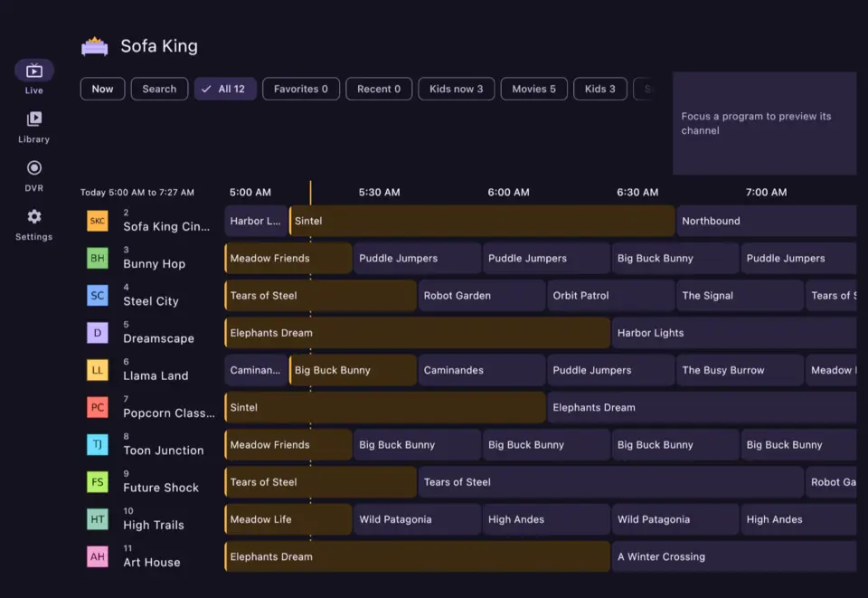Select Northbound program on Sofa King Cinema
Viewport: 868px width, 598px height.
click(x=767, y=221)
